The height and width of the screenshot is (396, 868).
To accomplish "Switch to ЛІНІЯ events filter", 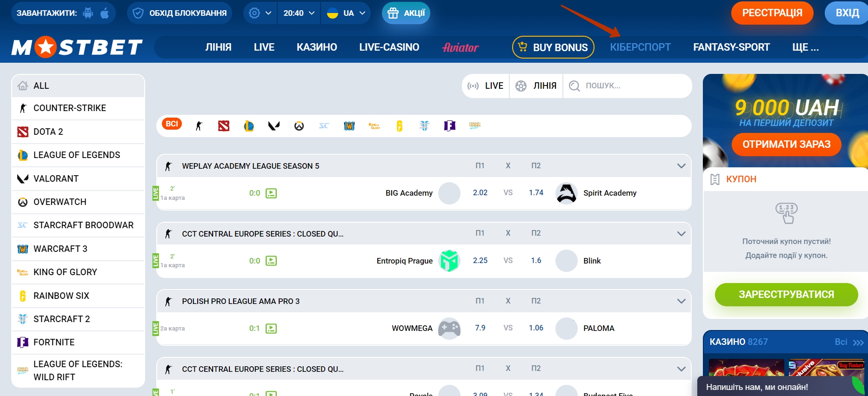I will coord(536,86).
